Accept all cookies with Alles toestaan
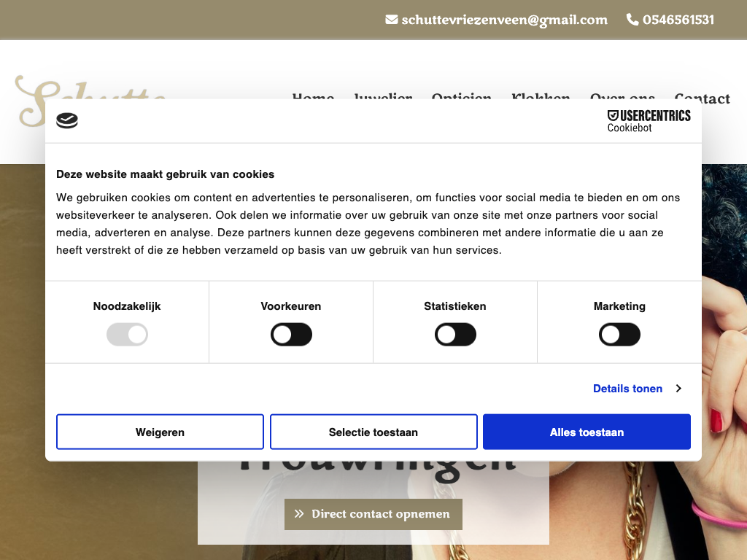 (x=587, y=432)
